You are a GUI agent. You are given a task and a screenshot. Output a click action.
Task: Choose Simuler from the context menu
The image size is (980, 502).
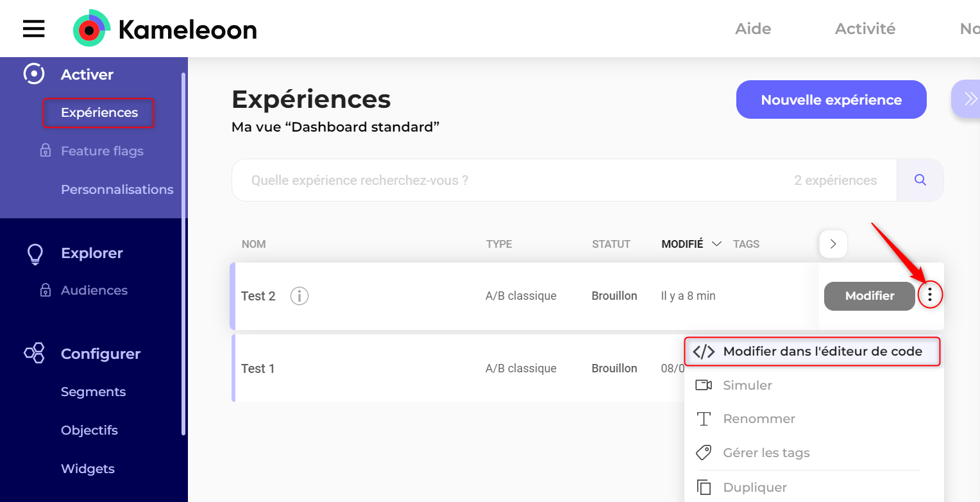[747, 385]
